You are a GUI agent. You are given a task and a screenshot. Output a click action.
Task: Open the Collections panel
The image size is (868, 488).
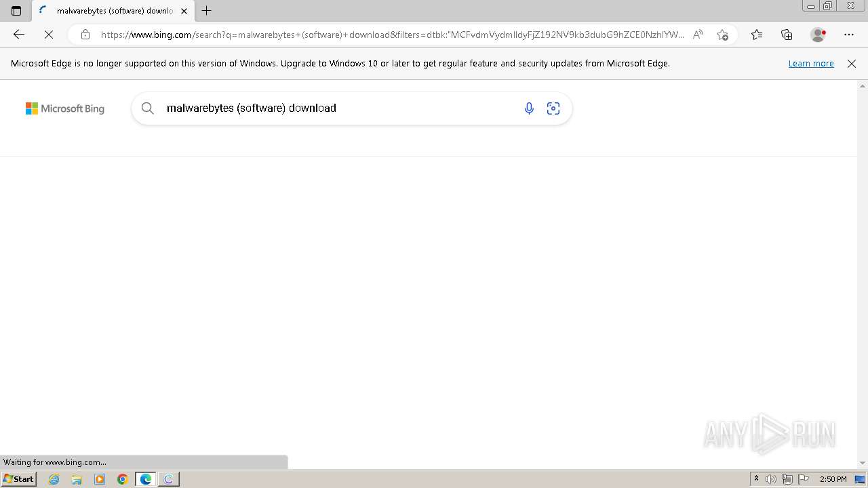click(787, 35)
